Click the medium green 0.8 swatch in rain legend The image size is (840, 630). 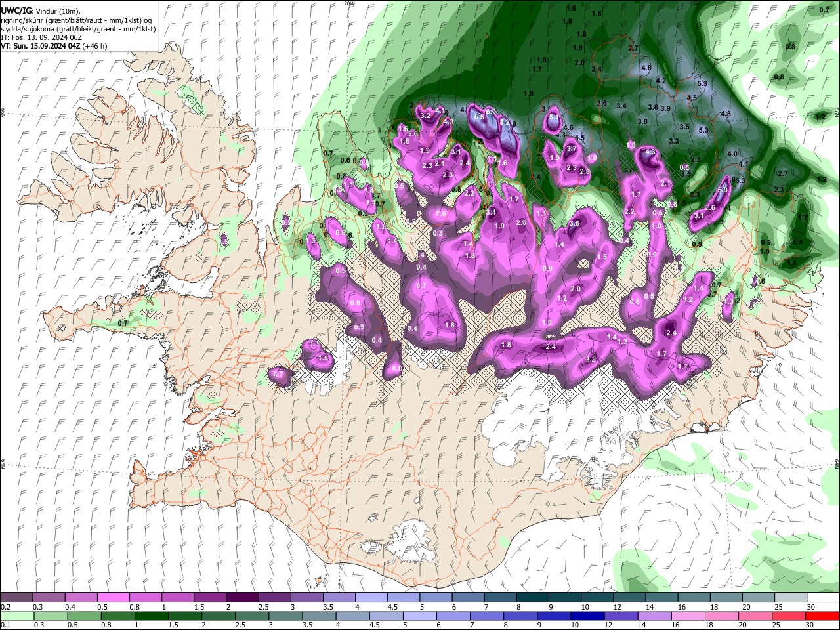point(117,616)
